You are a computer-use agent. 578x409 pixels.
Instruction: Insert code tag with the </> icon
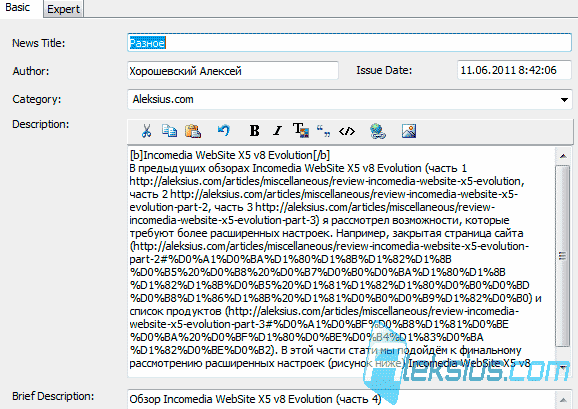click(x=347, y=131)
